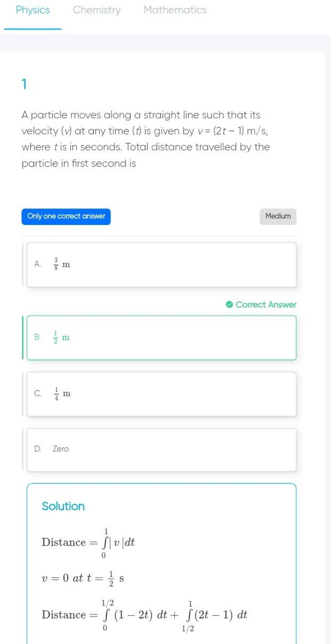
Task: Select option D, Zero
Action: [161, 449]
